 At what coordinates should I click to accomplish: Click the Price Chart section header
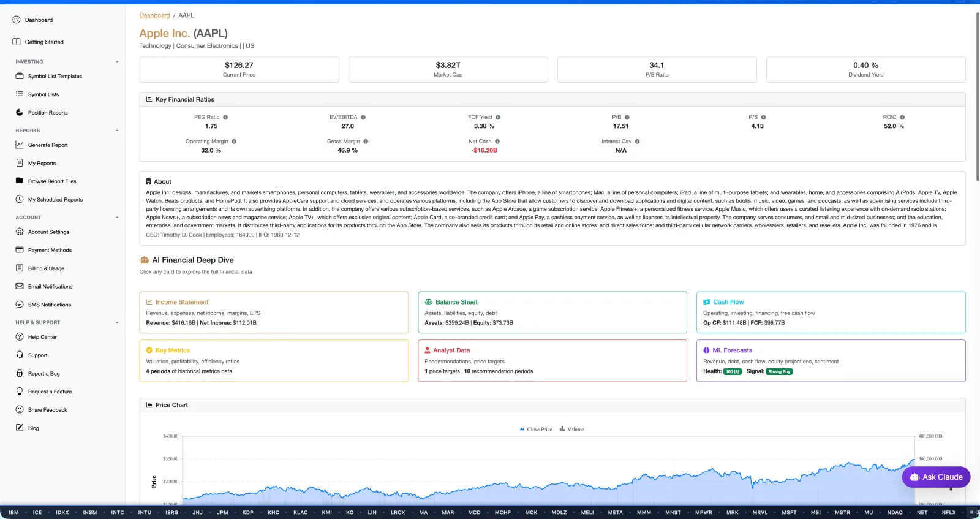[x=552, y=405]
